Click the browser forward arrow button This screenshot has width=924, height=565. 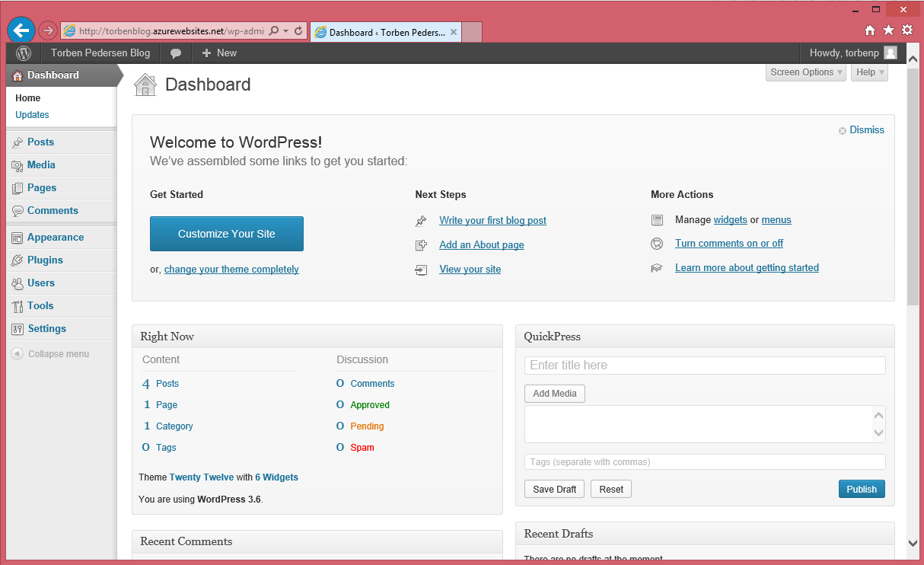(x=47, y=30)
